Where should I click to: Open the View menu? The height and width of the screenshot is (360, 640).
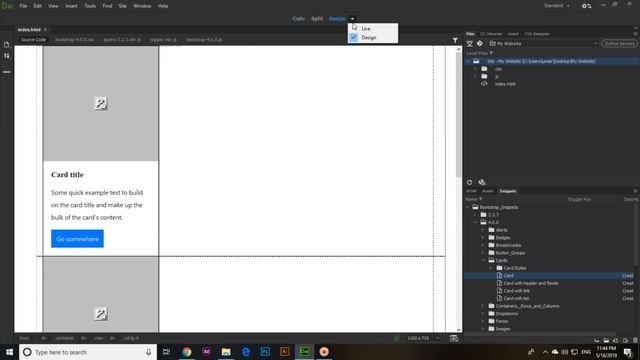coord(53,6)
